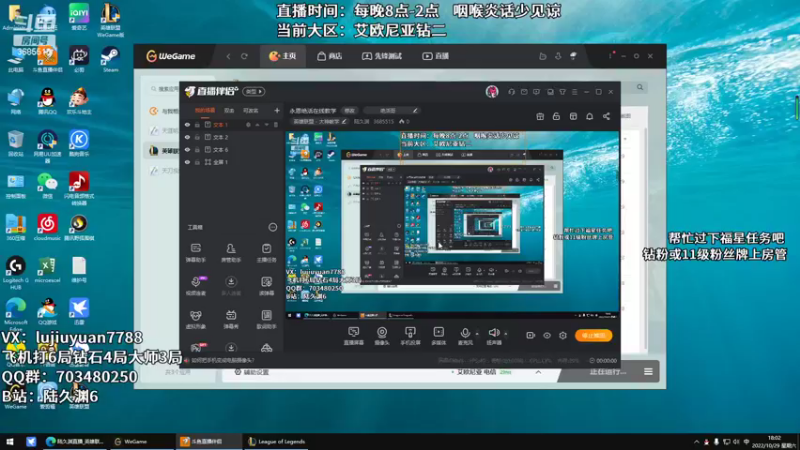Switch to WeGame 商店 tab
The height and width of the screenshot is (450, 800).
330,56
